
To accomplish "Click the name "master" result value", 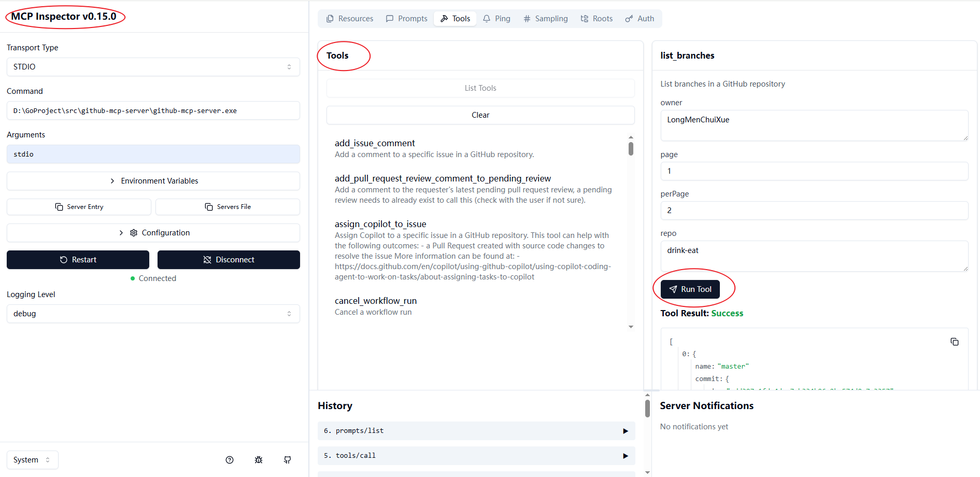I will coord(733,367).
